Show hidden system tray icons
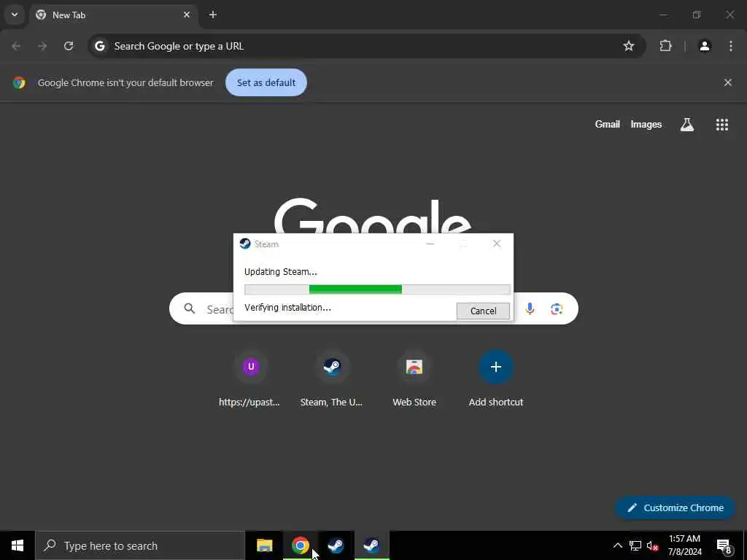747x560 pixels. [x=617, y=545]
